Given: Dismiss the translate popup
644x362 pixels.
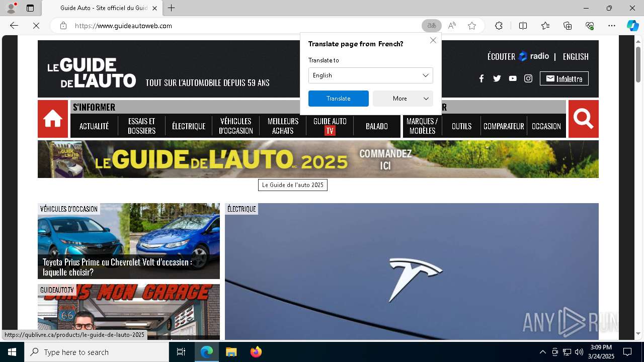Looking at the screenshot, I should [x=433, y=40].
